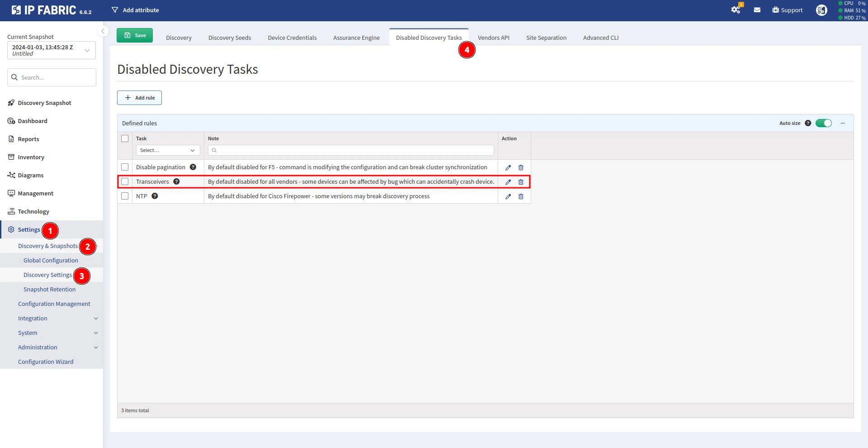Click the Note column filter field
868x448 pixels.
tap(351, 150)
